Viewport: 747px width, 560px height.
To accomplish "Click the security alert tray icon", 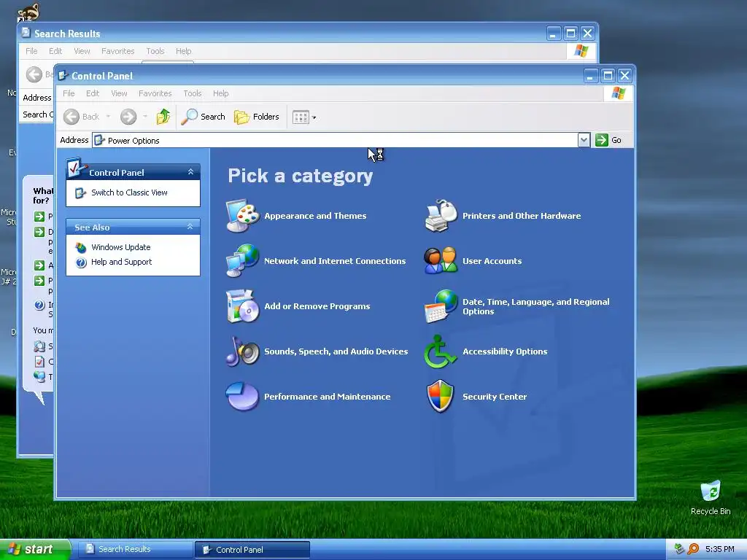I will (x=679, y=549).
